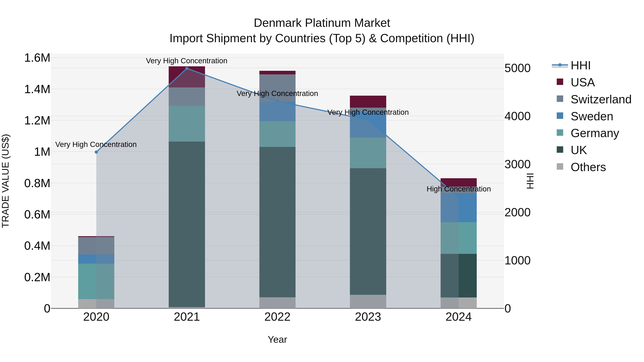This screenshot has height=362, width=644.
Task: Select the Germany segment of the 2024 bar
Action: (x=458, y=238)
